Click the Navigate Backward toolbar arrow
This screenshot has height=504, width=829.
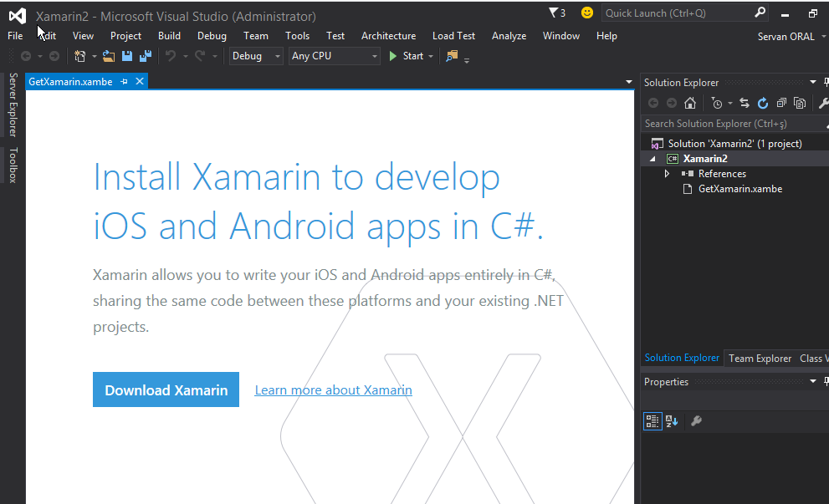(25, 56)
